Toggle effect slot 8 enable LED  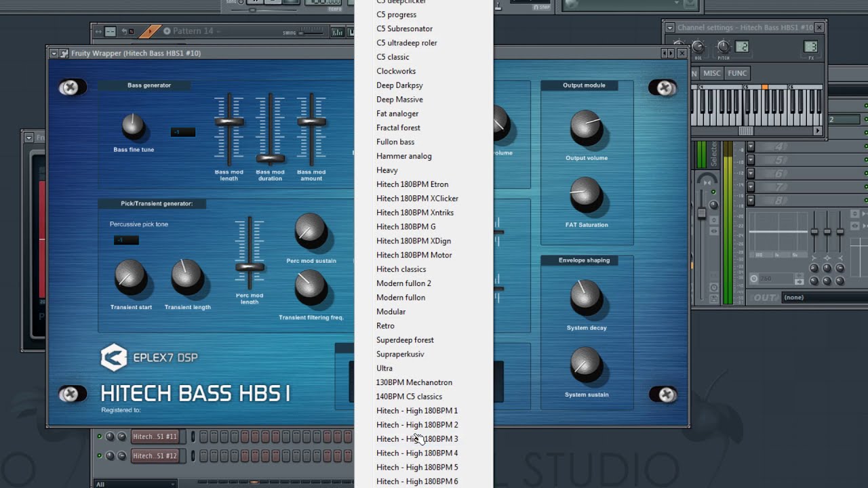(x=865, y=201)
